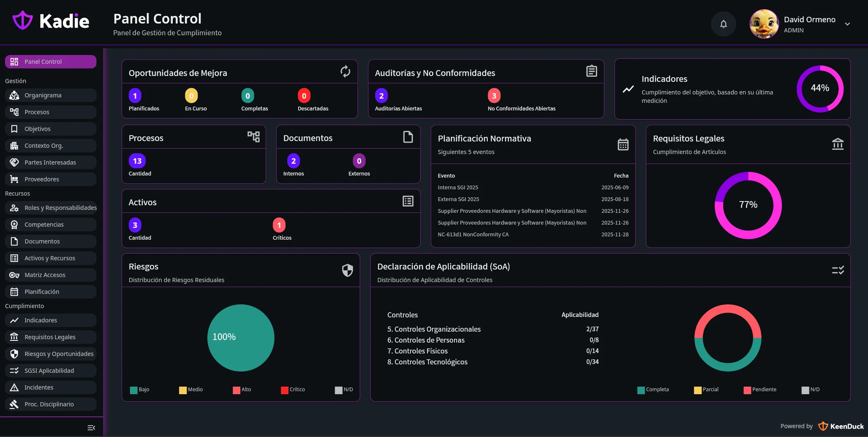Collapse the sidebar with the bottom toggle
The width and height of the screenshot is (868, 437).
point(91,427)
